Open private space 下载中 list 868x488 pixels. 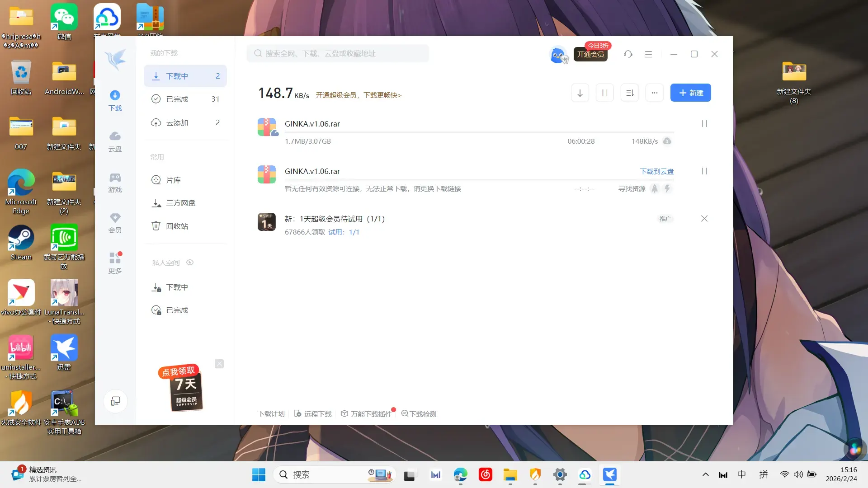pyautogui.click(x=185, y=287)
